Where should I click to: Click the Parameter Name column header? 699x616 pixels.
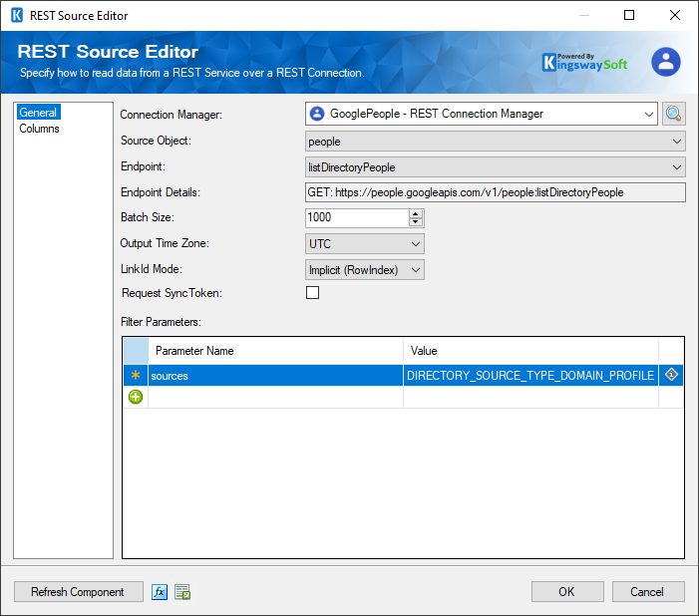tap(275, 351)
